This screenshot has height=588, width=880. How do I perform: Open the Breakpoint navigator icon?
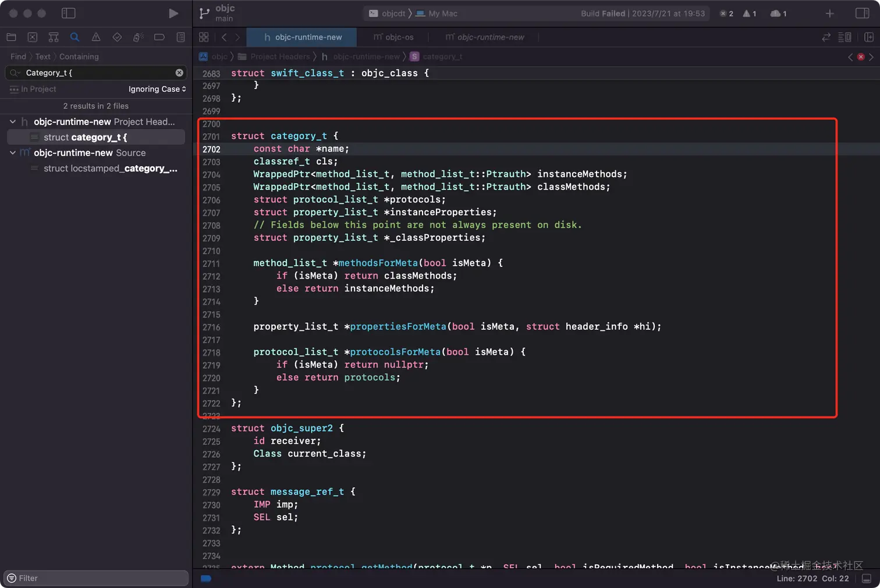(x=159, y=37)
